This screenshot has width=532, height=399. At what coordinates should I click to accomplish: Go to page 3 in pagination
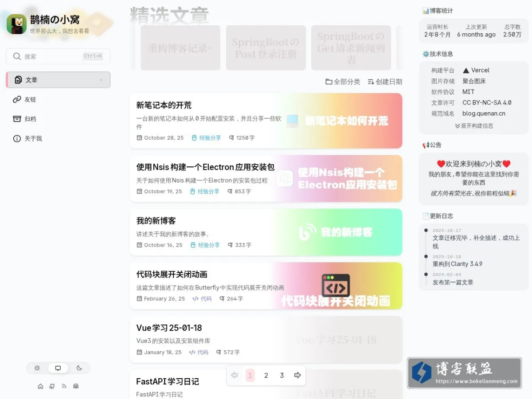[x=282, y=376]
